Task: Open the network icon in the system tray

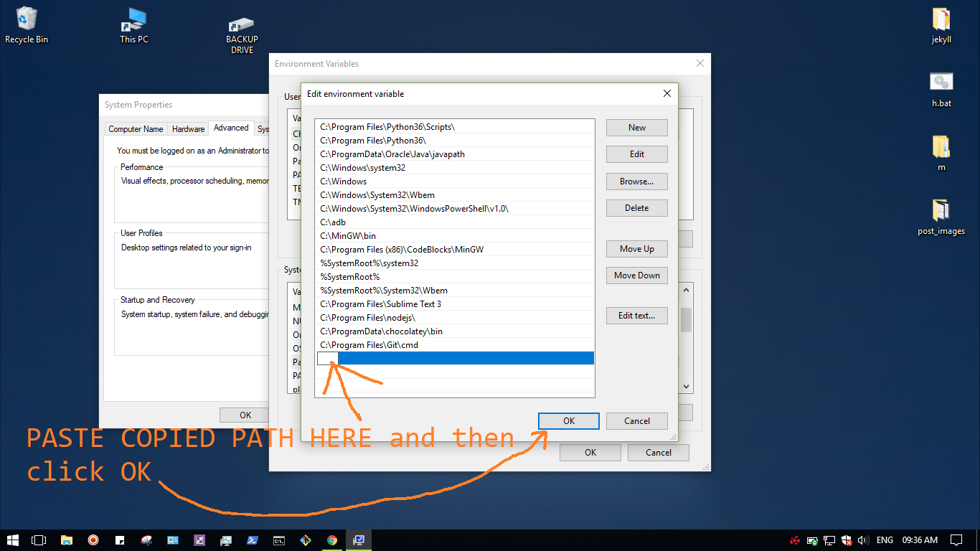Action: (829, 540)
